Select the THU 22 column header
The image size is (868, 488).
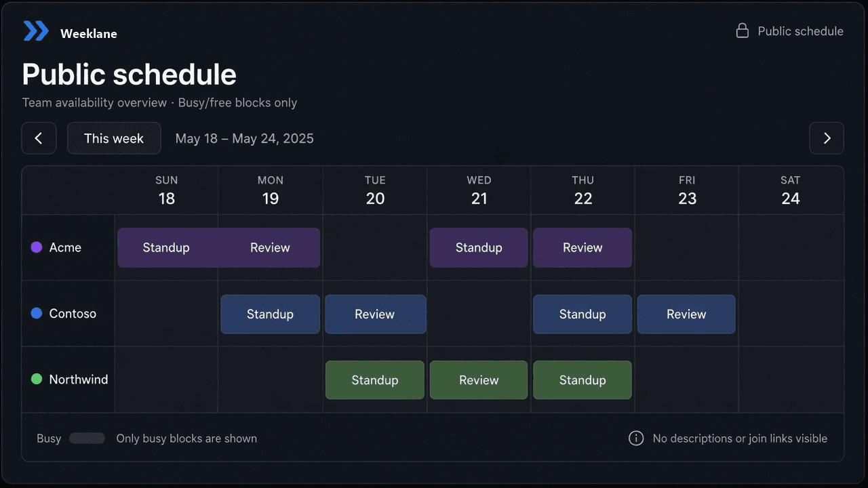click(x=583, y=190)
